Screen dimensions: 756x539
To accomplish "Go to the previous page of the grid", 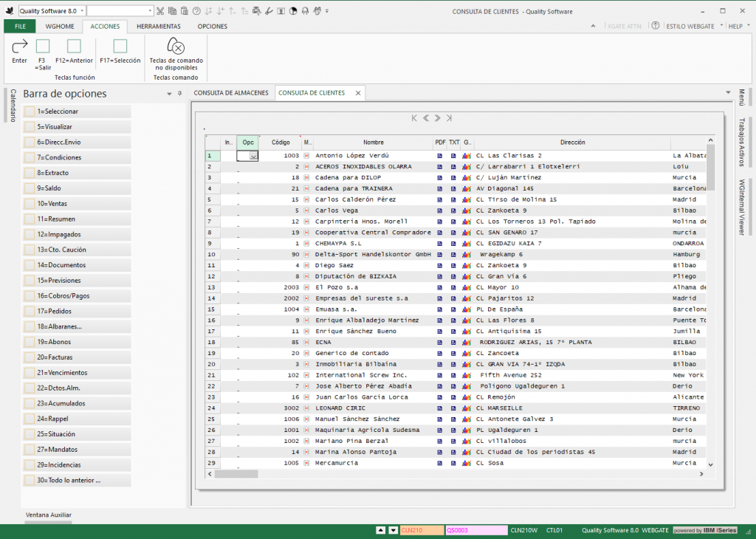I will click(426, 118).
